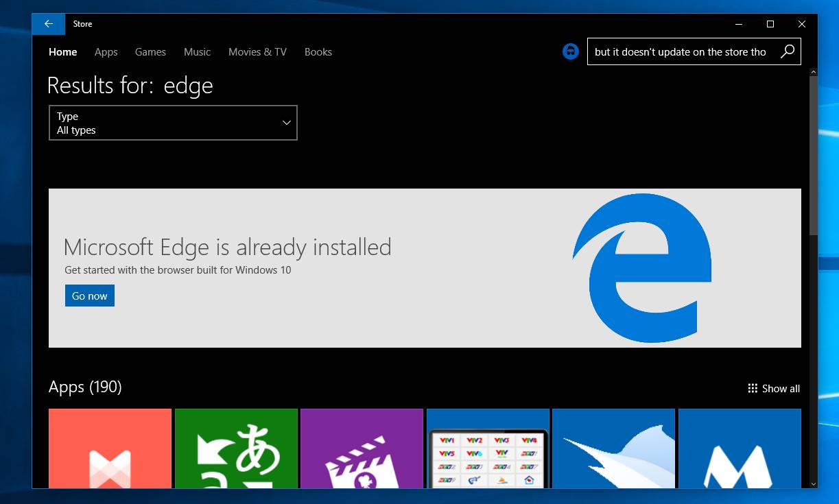
Task: Open the orange-red app tile
Action: pyautogui.click(x=110, y=448)
